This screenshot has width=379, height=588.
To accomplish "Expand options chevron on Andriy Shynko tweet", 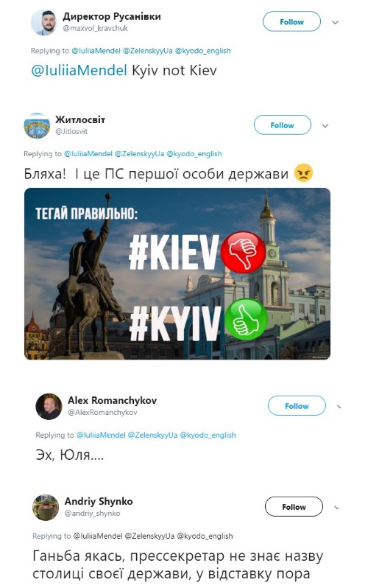I will pos(336,508).
